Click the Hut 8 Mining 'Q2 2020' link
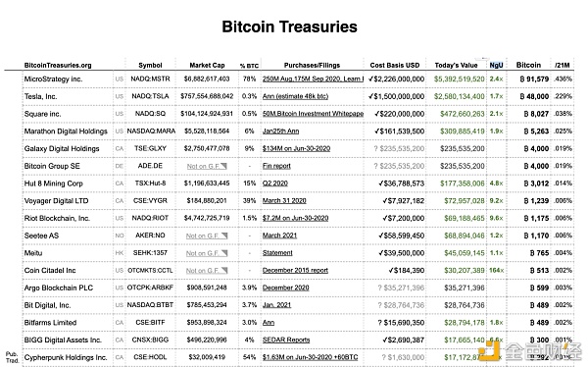Viewport: 588px width, 367px height. [274, 183]
